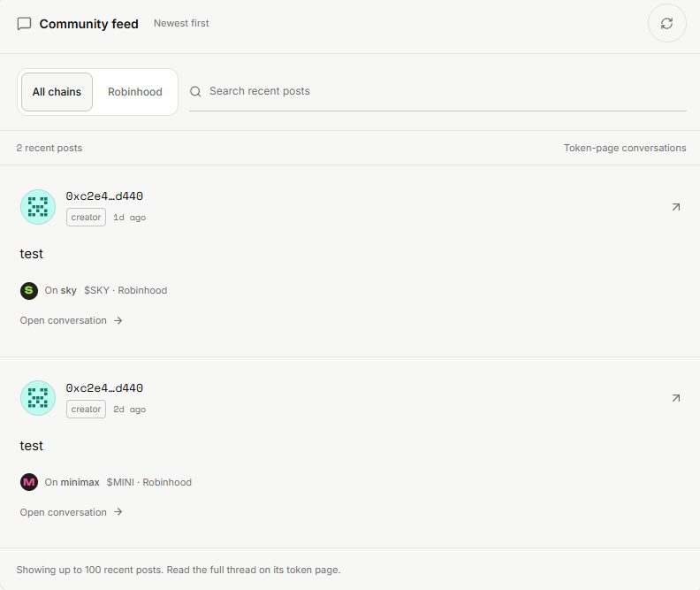The image size is (700, 590).
Task: Open the minimax token logo
Action: click(29, 482)
